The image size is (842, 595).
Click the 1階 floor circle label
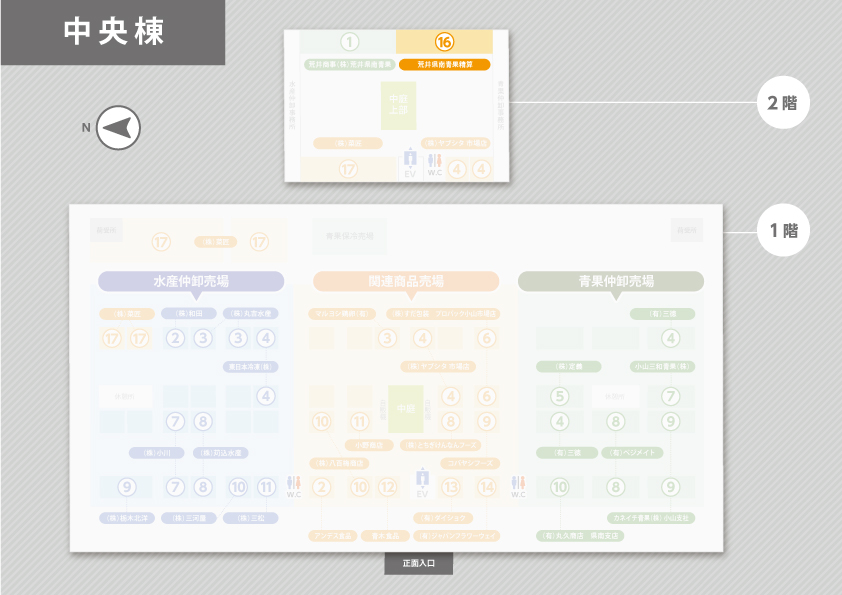click(x=782, y=231)
